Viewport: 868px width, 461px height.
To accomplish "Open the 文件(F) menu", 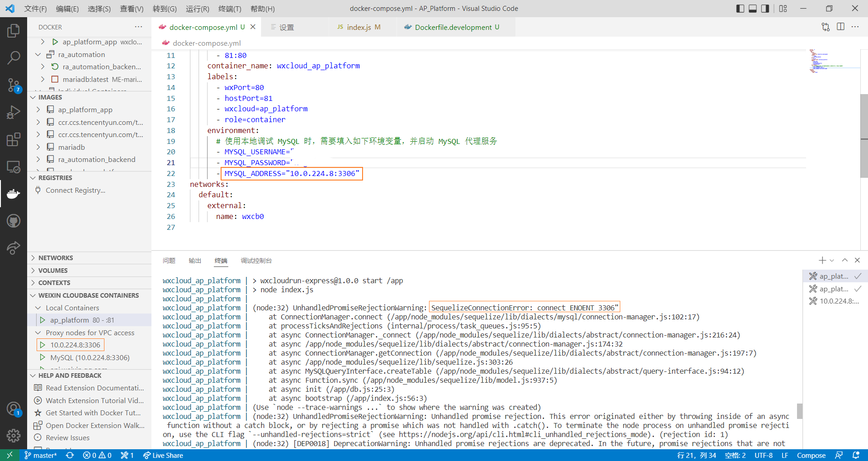I will (35, 9).
